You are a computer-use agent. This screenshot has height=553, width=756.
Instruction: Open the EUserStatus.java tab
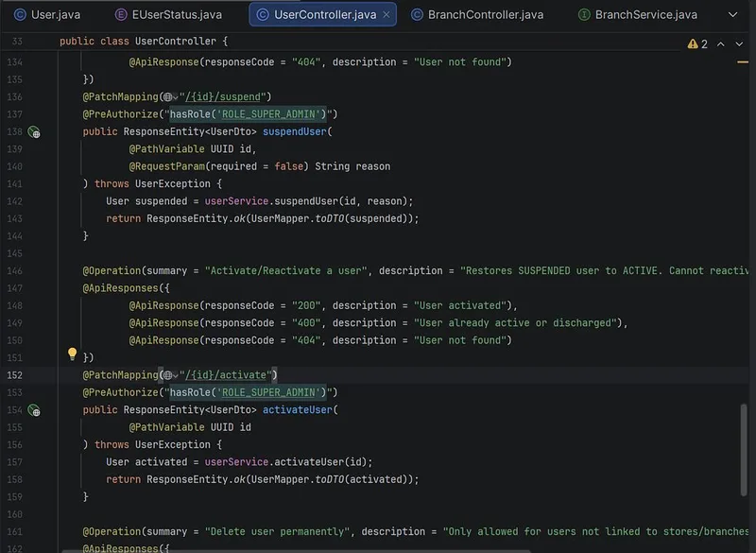pyautogui.click(x=168, y=14)
